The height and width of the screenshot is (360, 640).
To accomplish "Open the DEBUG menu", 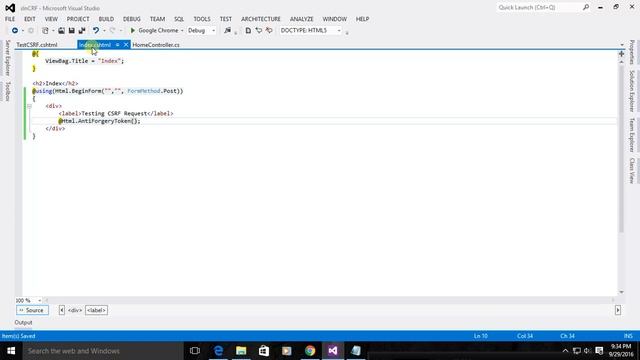I will [x=131, y=19].
